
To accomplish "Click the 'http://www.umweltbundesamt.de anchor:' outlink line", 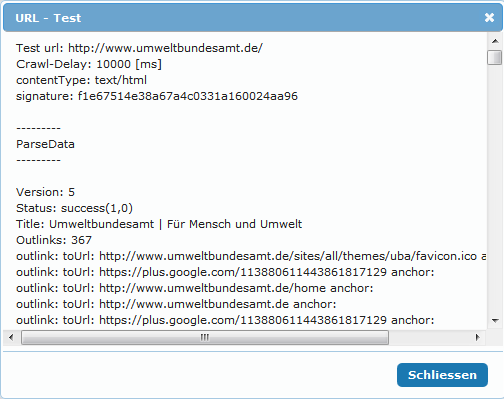I will tap(176, 304).
